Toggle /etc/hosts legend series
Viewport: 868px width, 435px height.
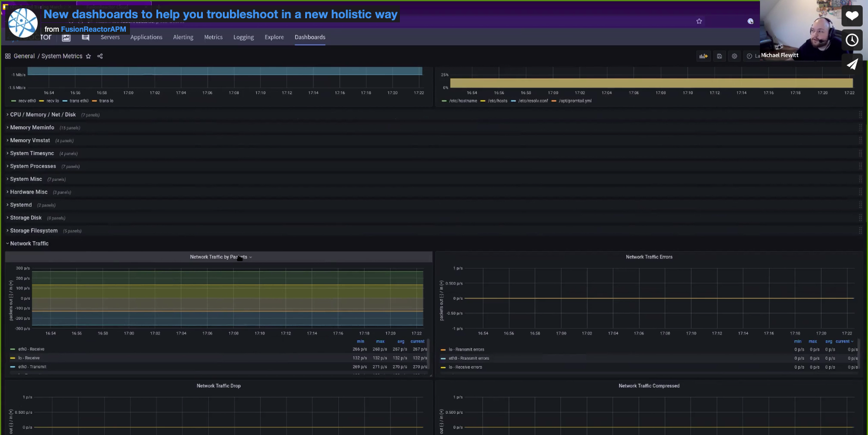(x=498, y=101)
